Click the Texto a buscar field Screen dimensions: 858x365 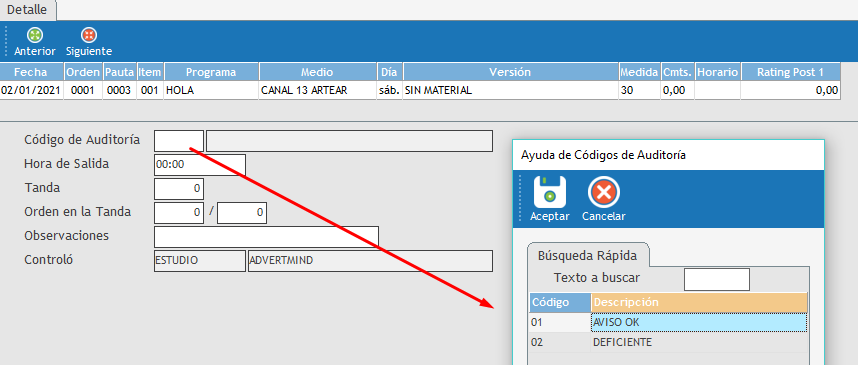click(x=717, y=279)
